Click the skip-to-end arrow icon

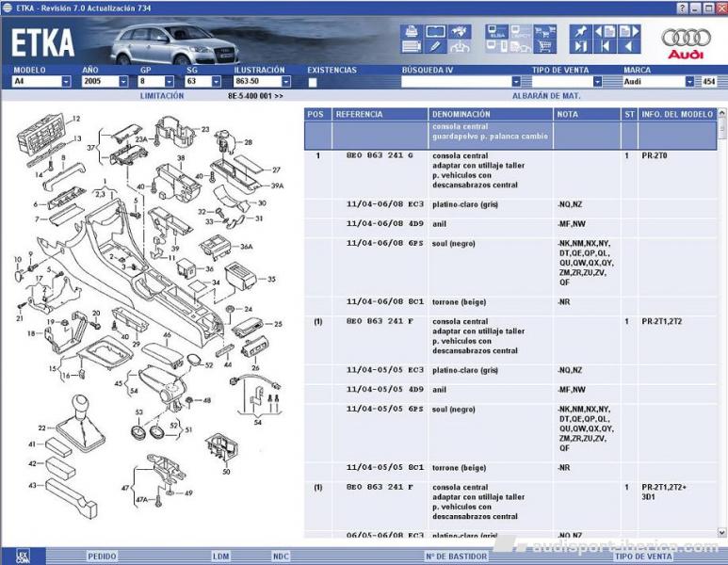click(x=581, y=46)
